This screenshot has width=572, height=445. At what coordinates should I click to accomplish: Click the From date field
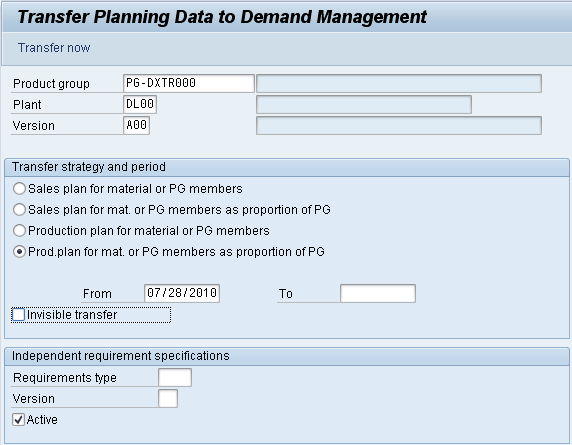(x=182, y=293)
